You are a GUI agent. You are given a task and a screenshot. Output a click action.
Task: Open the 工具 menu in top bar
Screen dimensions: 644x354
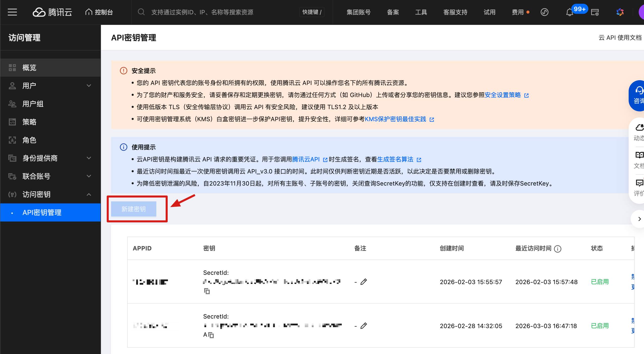(420, 12)
